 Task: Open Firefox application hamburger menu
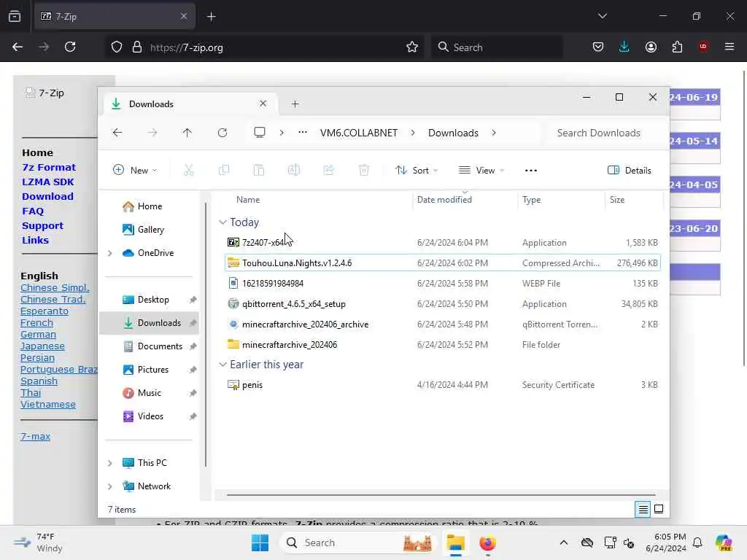pyautogui.click(x=729, y=47)
